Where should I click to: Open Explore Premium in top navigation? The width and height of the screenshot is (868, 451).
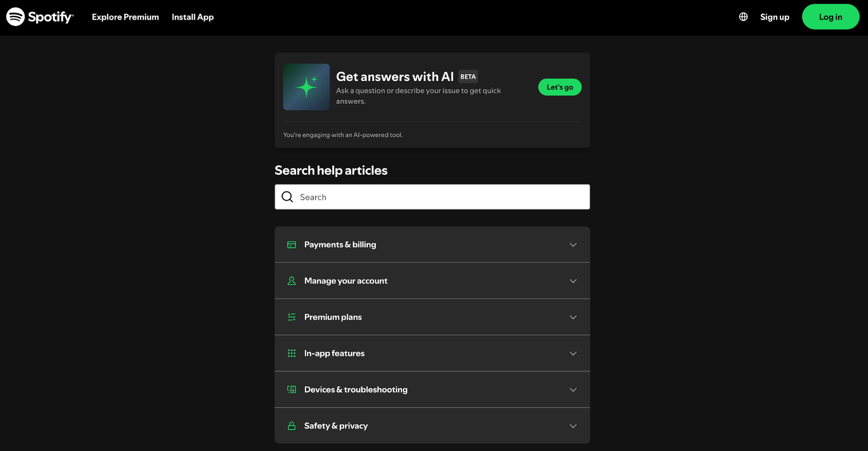click(125, 17)
